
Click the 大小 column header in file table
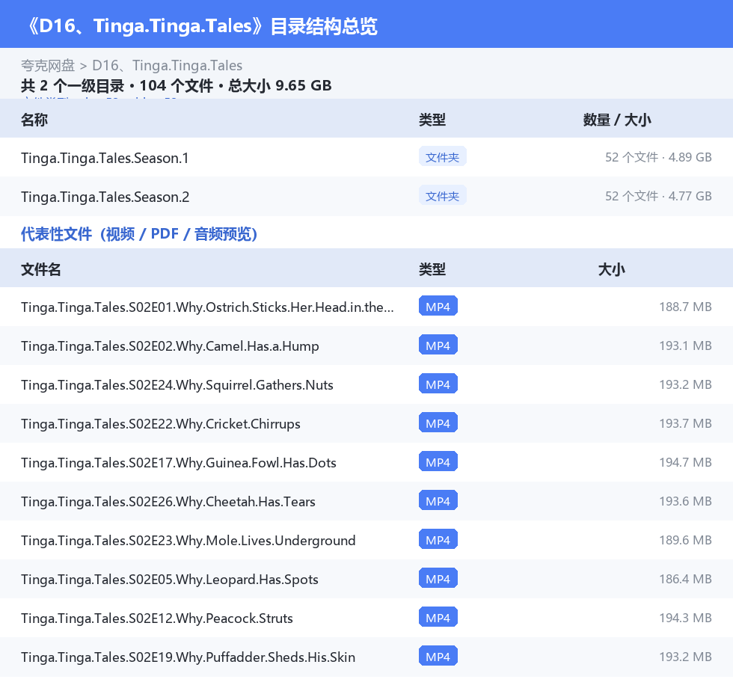pyautogui.click(x=612, y=269)
